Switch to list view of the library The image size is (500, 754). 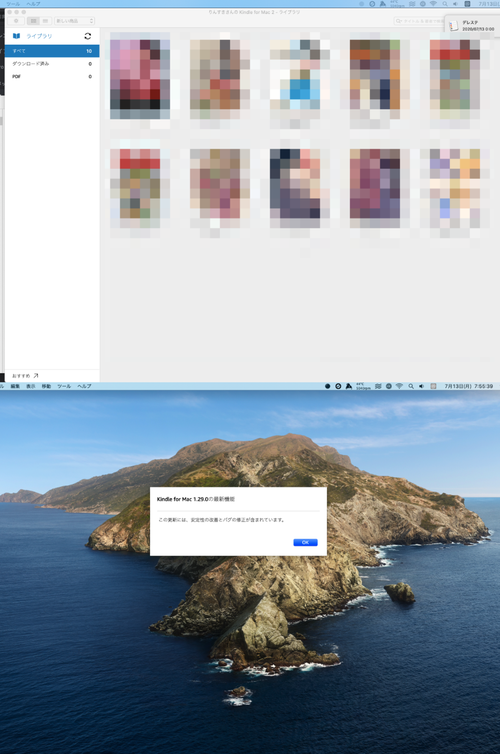[x=45, y=21]
